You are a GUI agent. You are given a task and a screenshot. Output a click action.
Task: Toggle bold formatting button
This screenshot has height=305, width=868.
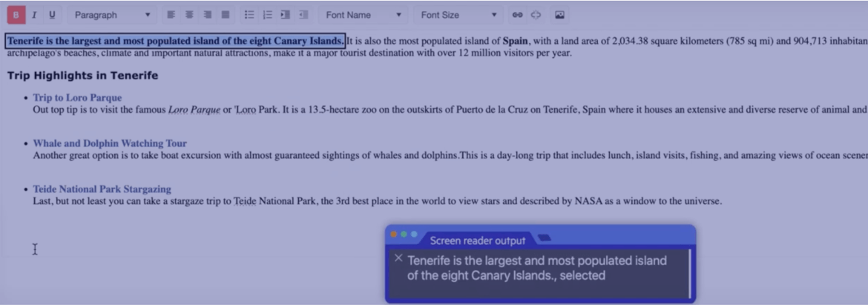pyautogui.click(x=16, y=15)
